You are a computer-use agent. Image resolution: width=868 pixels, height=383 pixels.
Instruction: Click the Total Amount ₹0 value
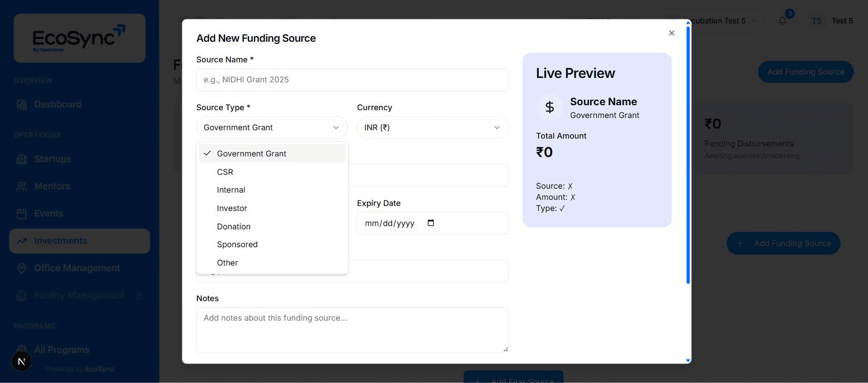(x=544, y=153)
